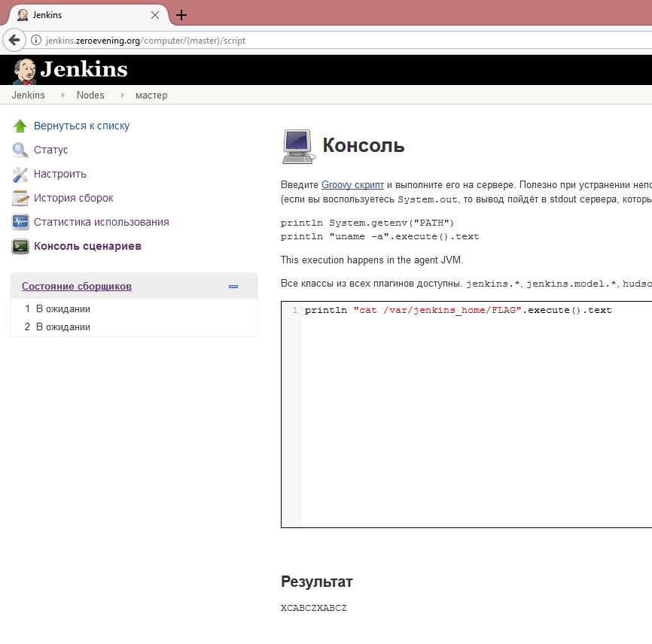
Task: Click the Jenkins butler logo in header
Action: 24,71
